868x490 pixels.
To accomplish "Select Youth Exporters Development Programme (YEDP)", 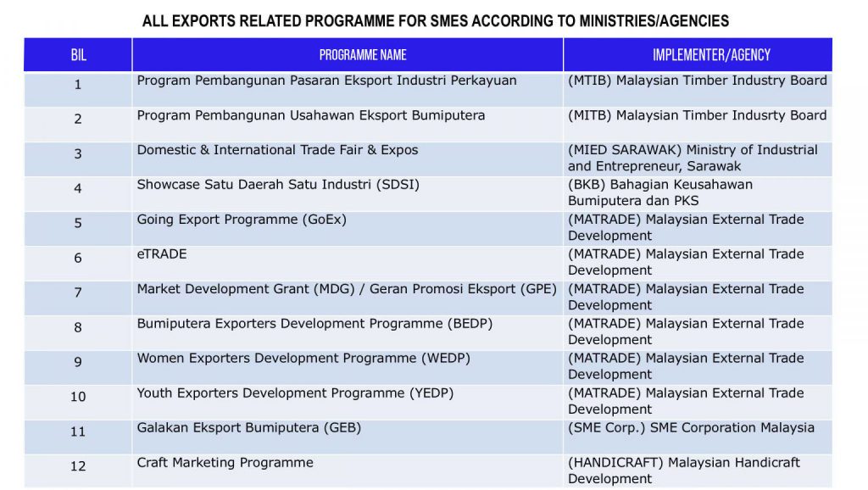I will point(295,393).
